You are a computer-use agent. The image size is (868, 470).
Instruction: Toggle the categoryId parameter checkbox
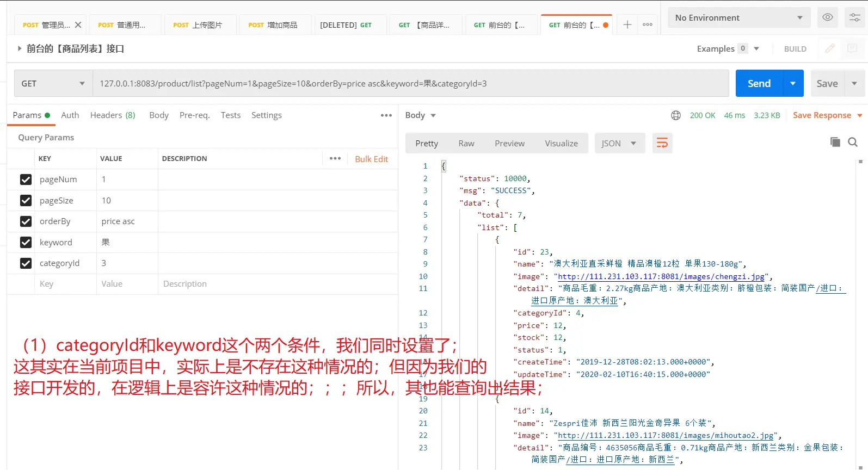pyautogui.click(x=26, y=263)
